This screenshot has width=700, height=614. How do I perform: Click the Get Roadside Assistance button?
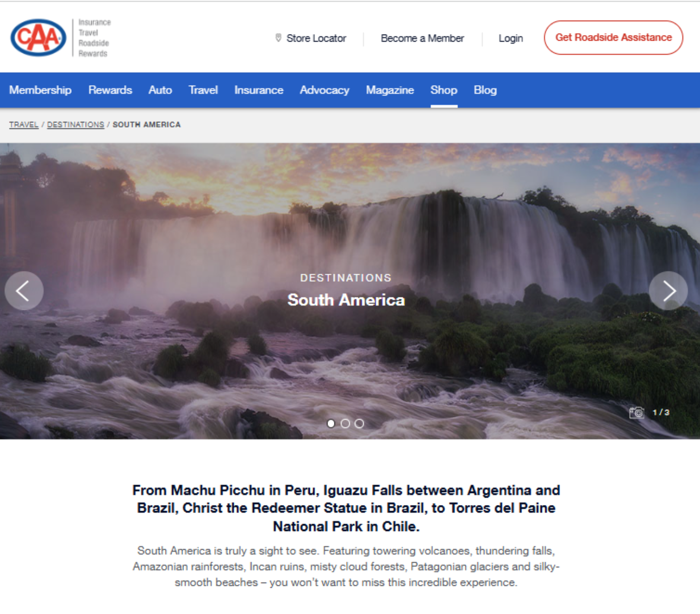click(x=614, y=38)
